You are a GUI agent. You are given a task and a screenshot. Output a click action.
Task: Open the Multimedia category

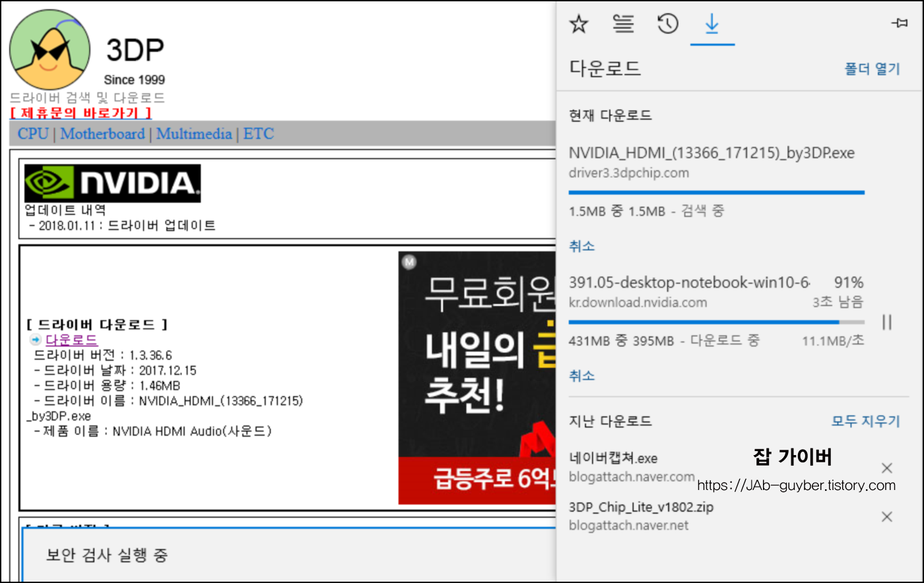pos(194,134)
